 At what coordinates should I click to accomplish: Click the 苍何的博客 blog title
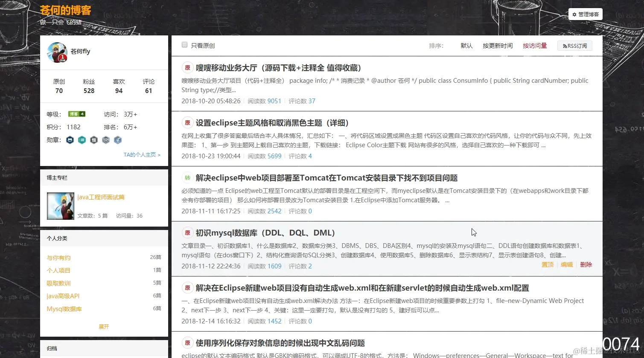tap(66, 10)
